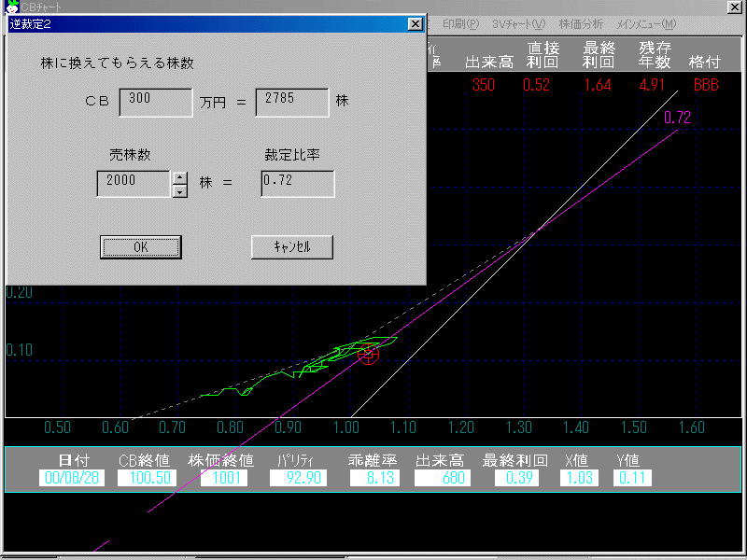Select the 乖離率 value 8.13
Viewport: 747px width, 560px height.
click(375, 478)
